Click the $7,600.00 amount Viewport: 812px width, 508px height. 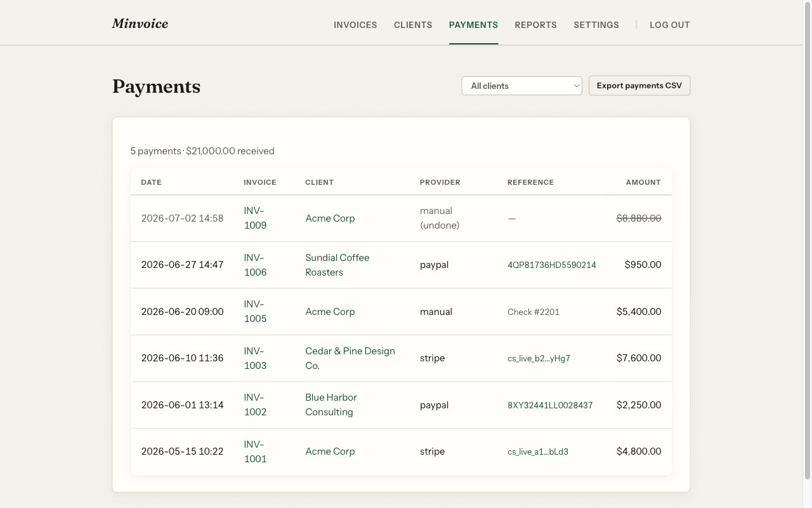tap(639, 358)
